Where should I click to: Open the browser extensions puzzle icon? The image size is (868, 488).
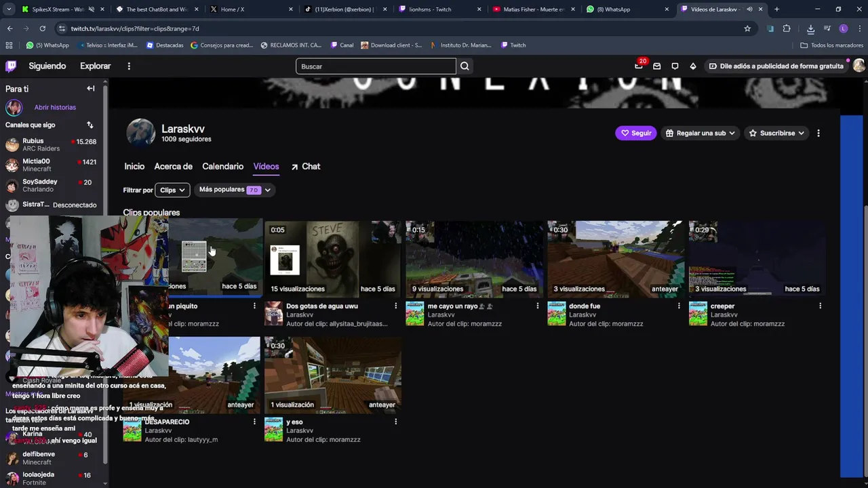[787, 28]
